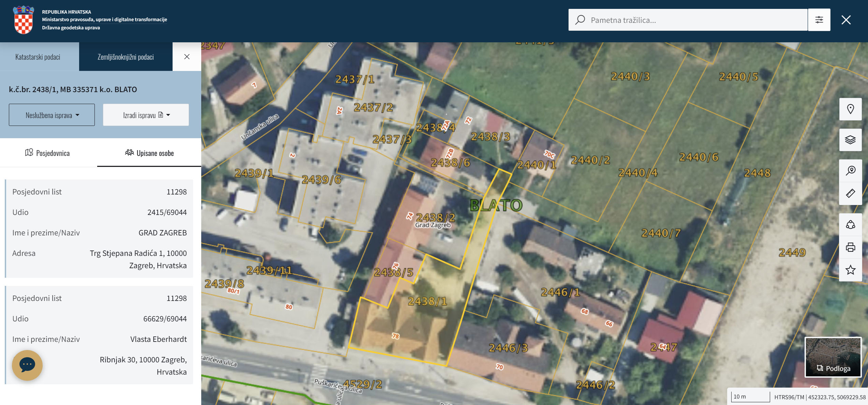Click the share map icon
Viewport: 868px width, 405px height.
850,225
